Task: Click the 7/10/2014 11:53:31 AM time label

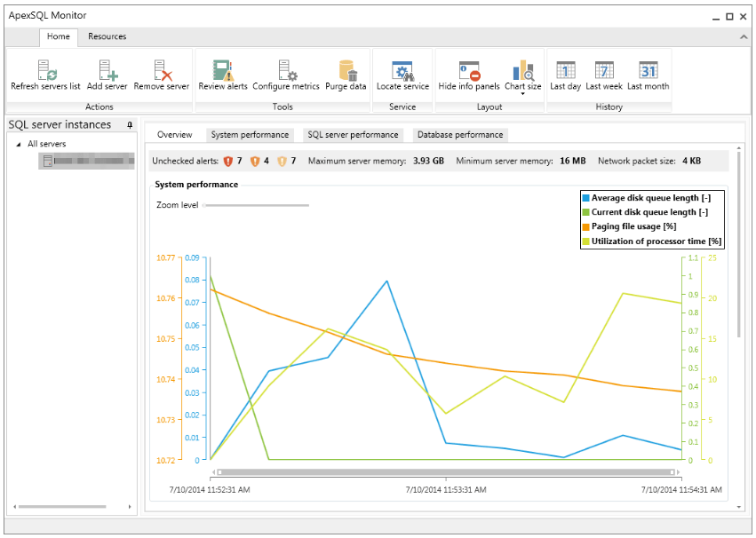Action: (445, 490)
